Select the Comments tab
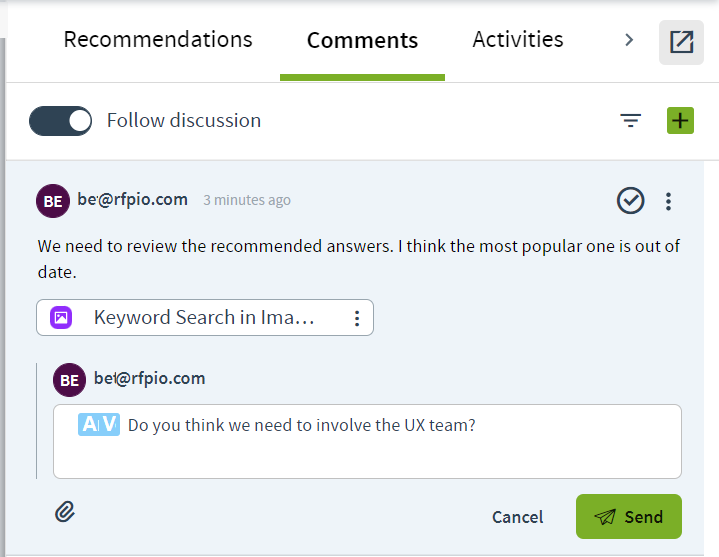Viewport: 719px width, 557px height. (362, 40)
